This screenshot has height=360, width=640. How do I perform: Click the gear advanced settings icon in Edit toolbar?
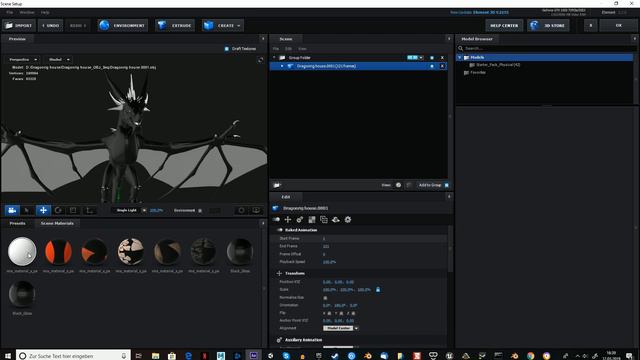[x=348, y=220]
